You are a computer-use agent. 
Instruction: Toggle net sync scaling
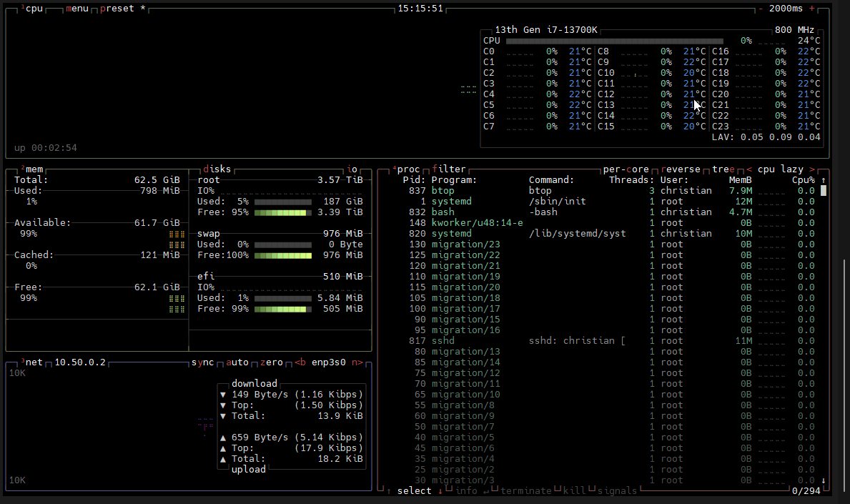click(x=203, y=362)
